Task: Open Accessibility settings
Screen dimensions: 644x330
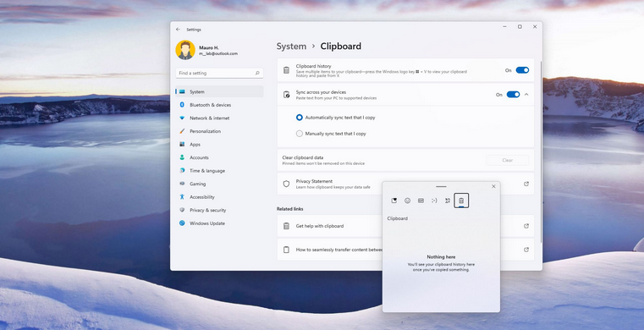Action: (x=219, y=196)
